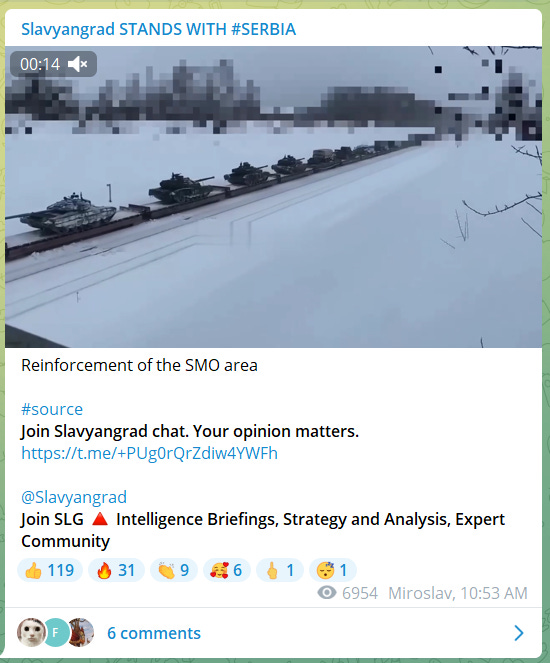
Task: Open the Slavyangrad chat invite link
Action: pos(149,453)
